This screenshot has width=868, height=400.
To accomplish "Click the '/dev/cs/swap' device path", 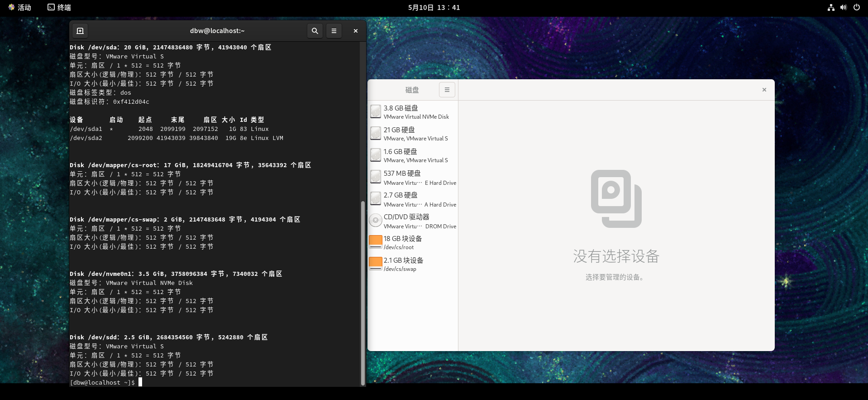I will click(x=400, y=269).
